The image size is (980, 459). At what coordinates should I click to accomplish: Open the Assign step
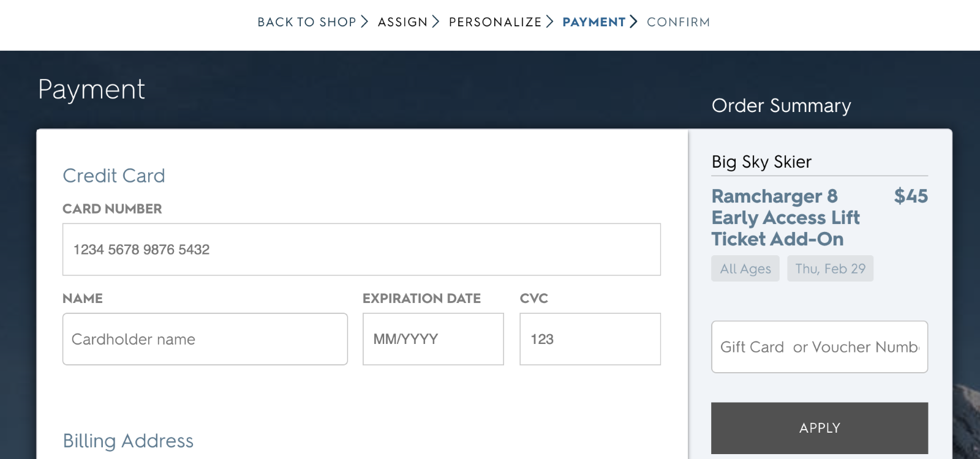tap(402, 22)
